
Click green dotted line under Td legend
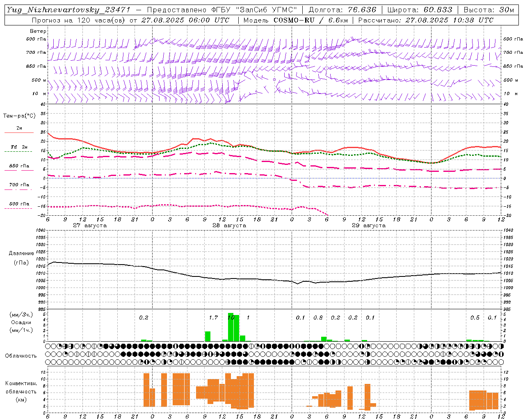point(19,152)
